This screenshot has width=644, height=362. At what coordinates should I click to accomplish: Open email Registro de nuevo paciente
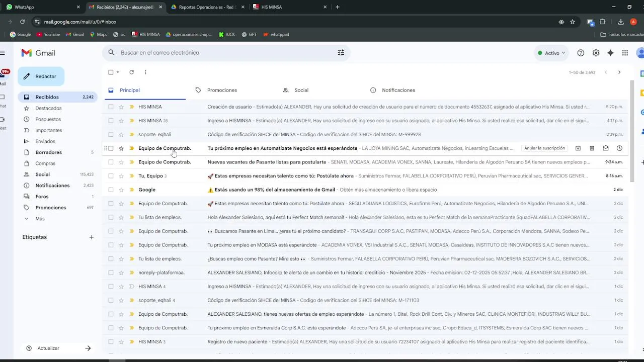tap(366, 342)
